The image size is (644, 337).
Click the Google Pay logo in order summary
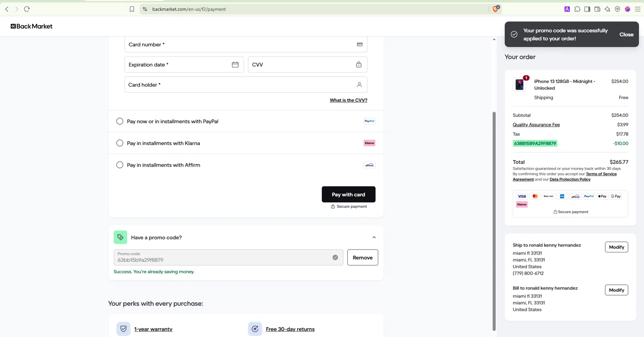(x=616, y=196)
